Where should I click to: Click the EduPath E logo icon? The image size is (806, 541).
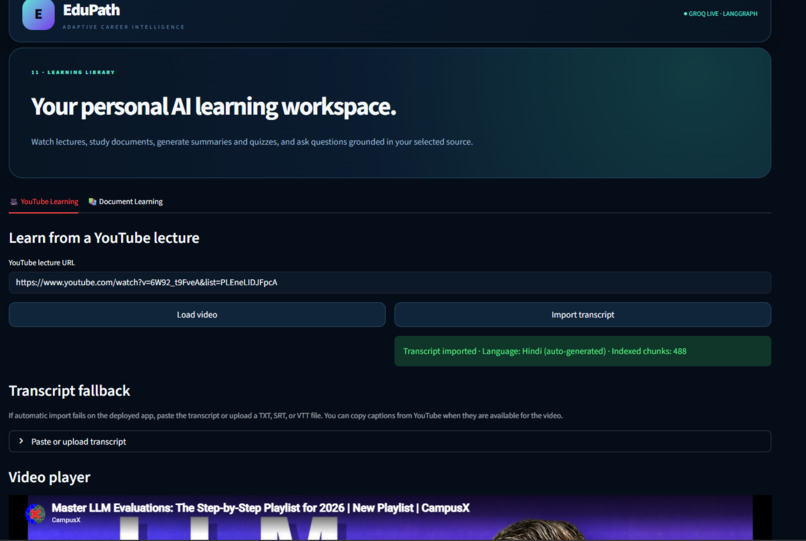[39, 14]
